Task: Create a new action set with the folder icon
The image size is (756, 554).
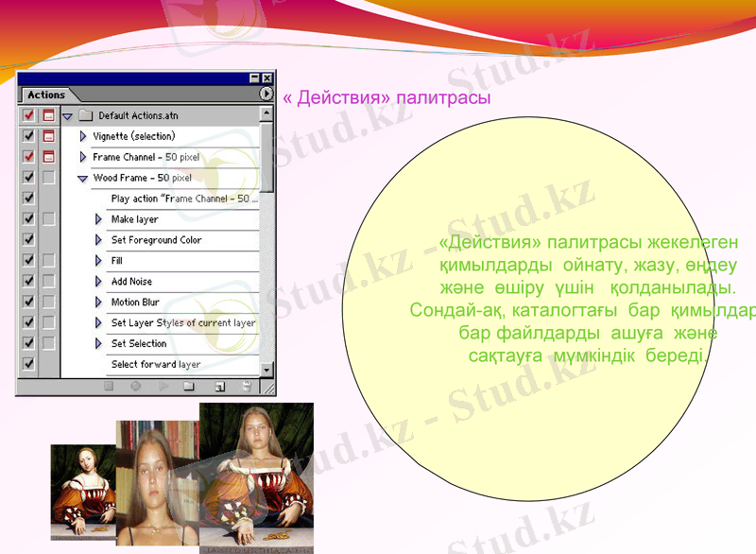Action: 188,385
